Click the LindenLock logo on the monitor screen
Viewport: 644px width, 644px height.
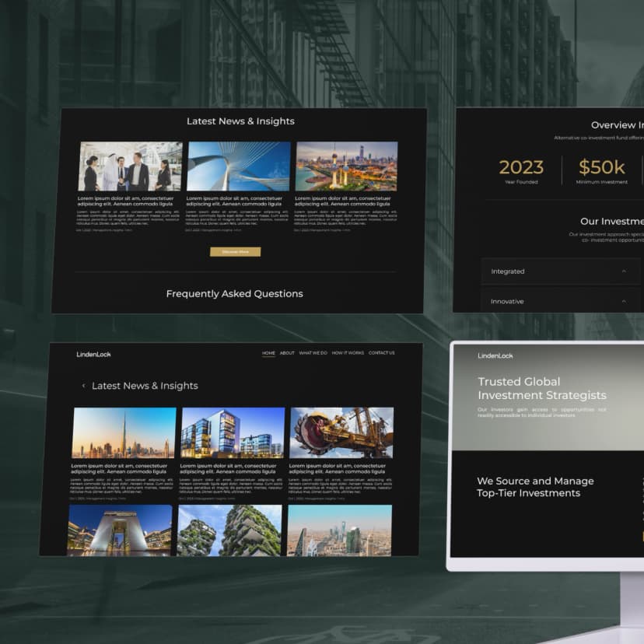pyautogui.click(x=495, y=355)
